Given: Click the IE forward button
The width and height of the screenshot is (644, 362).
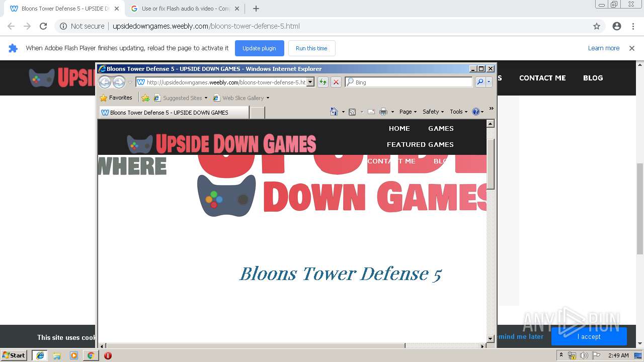Looking at the screenshot, I should [x=119, y=82].
